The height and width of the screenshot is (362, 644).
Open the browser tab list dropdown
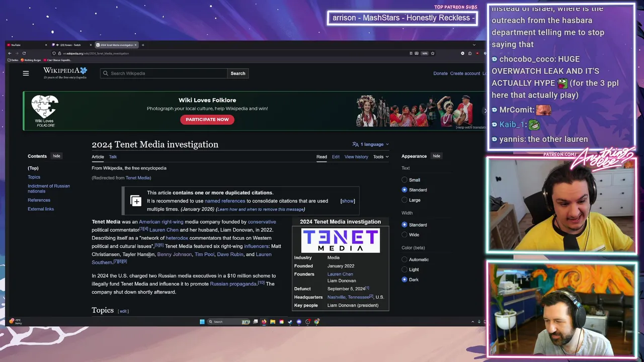[474, 45]
